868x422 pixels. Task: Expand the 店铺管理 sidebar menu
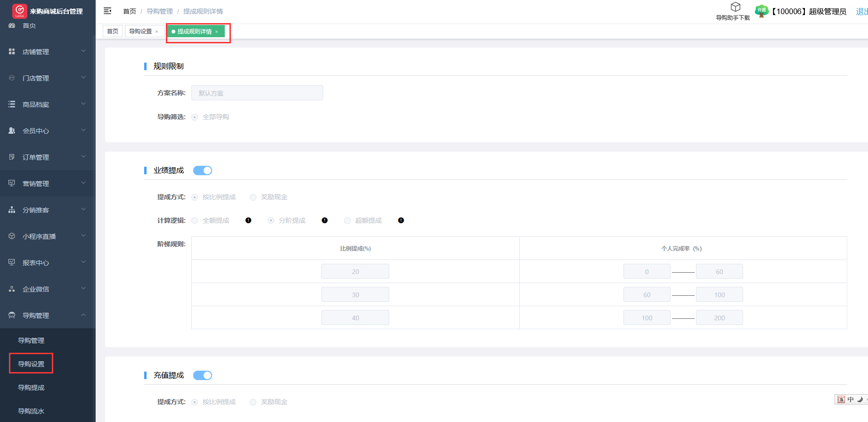pos(47,52)
